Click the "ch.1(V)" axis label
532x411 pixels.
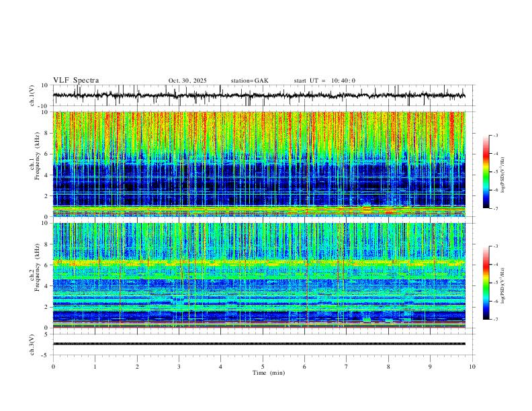[32, 95]
